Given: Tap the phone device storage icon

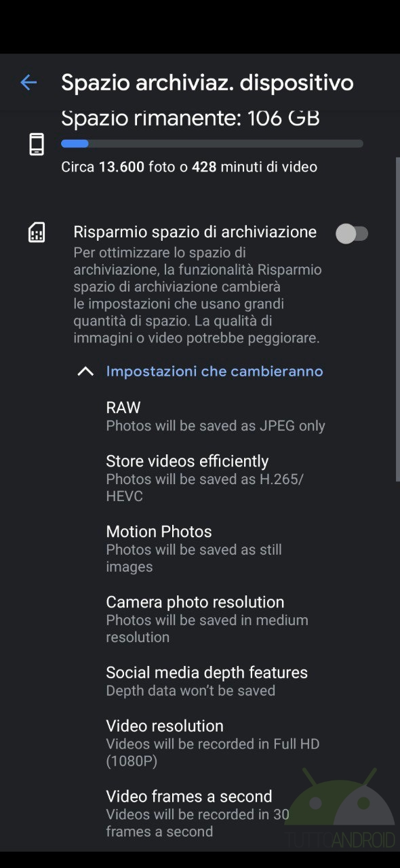Looking at the screenshot, I should tap(37, 144).
